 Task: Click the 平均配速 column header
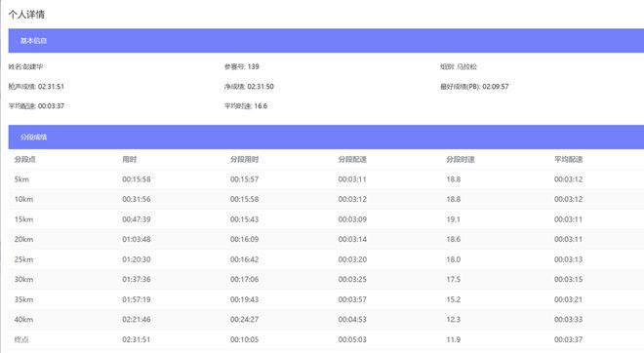[569, 159]
